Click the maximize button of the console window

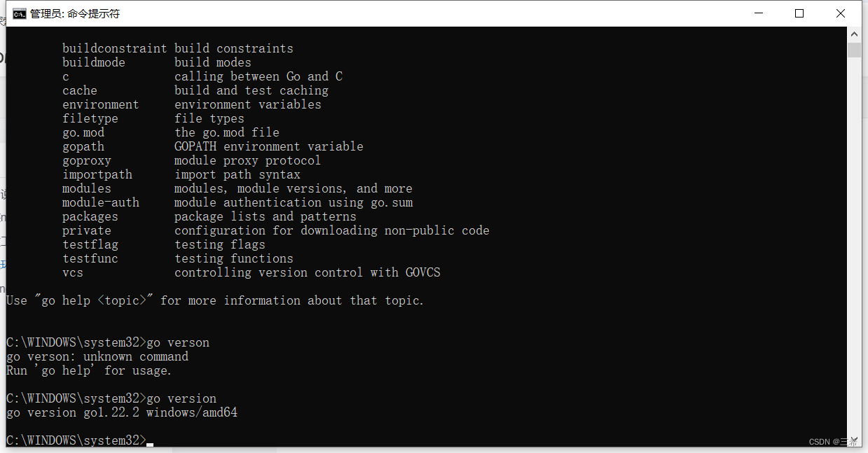pos(799,13)
